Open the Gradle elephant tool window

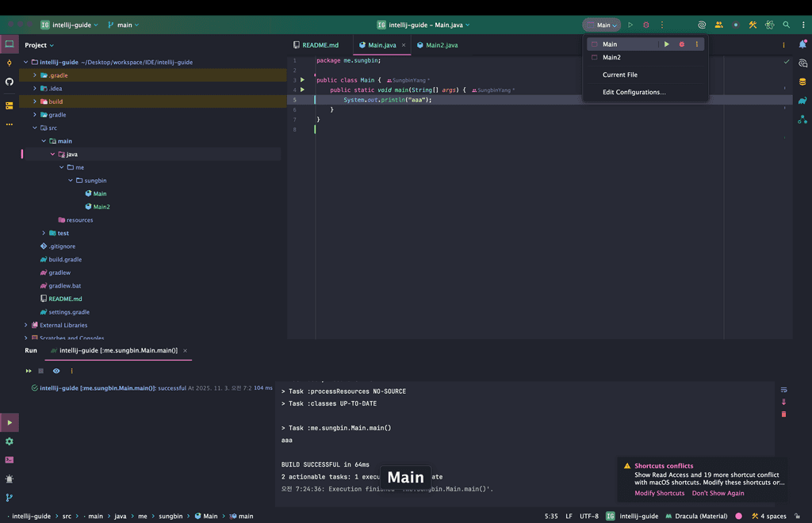(802, 101)
